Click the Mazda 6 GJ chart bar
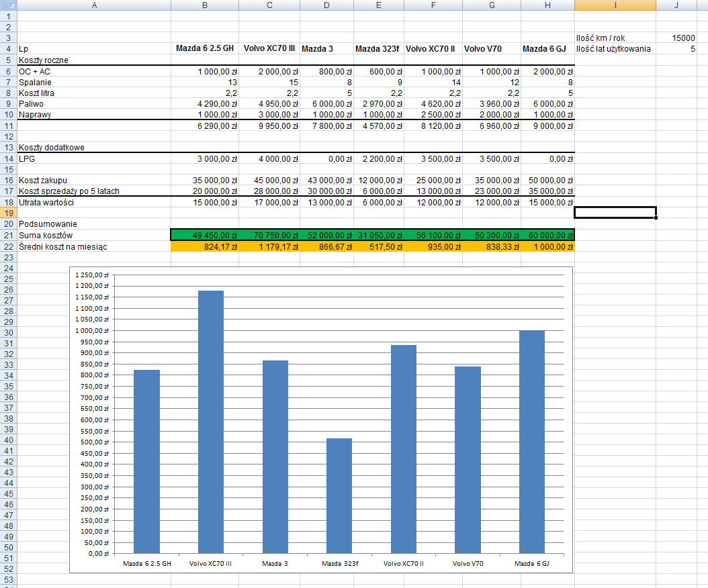Image resolution: width=708 pixels, height=588 pixels. [x=532, y=443]
